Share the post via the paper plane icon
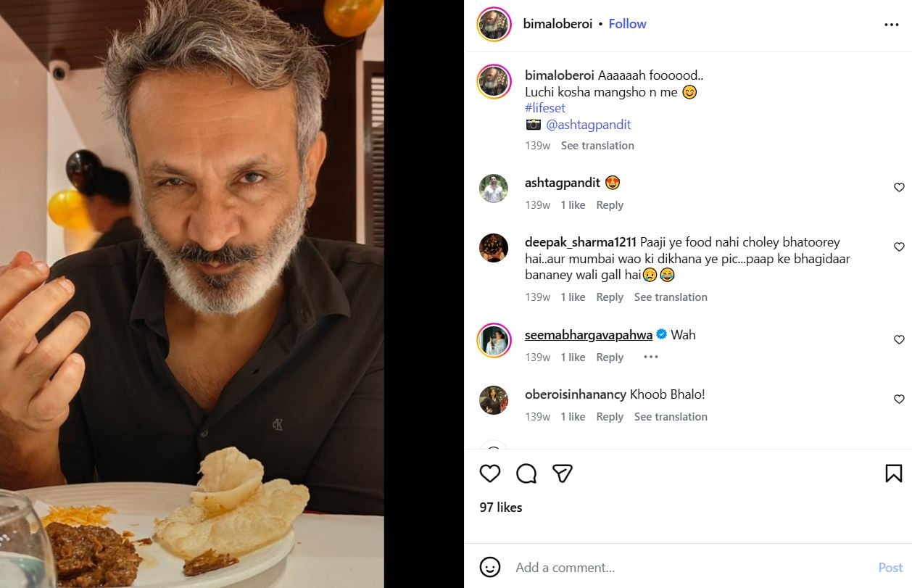The image size is (912, 588). 563,473
